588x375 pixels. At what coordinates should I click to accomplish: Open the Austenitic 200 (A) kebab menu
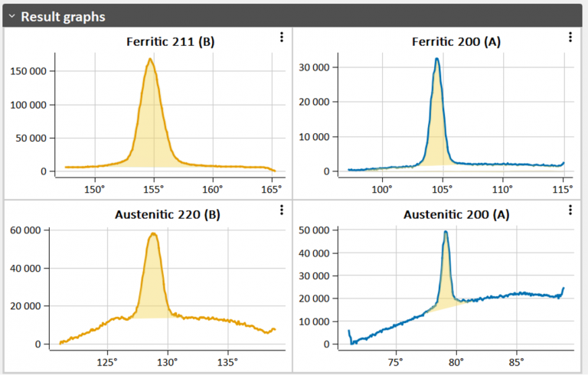tap(570, 210)
